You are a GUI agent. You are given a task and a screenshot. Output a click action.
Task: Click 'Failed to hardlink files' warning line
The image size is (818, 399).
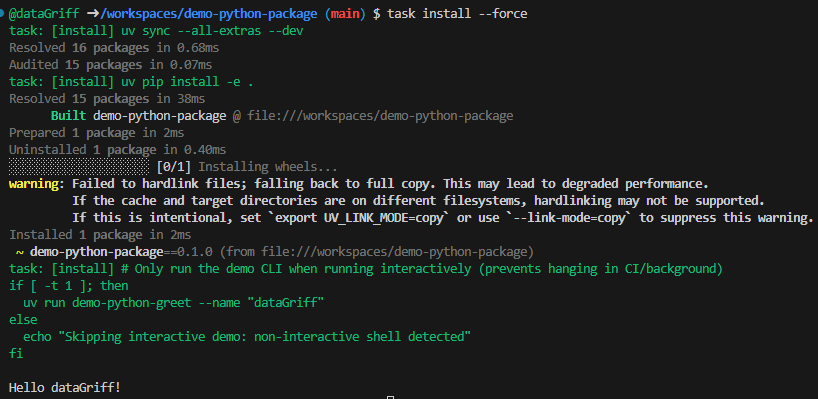391,184
